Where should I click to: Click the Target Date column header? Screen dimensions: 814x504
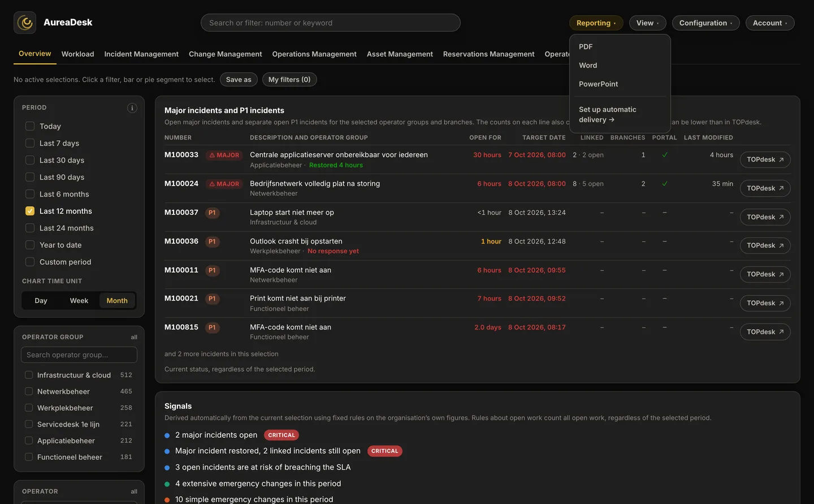(544, 138)
